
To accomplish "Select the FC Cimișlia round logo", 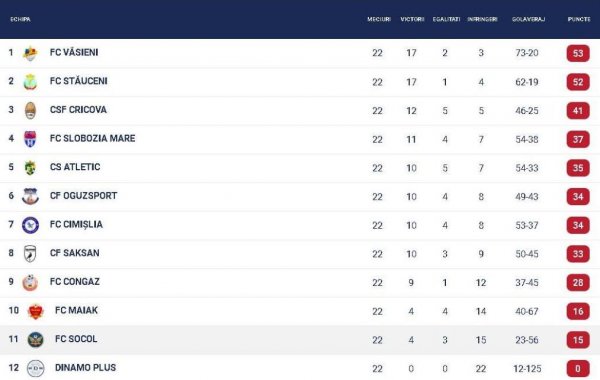I will pyautogui.click(x=30, y=225).
